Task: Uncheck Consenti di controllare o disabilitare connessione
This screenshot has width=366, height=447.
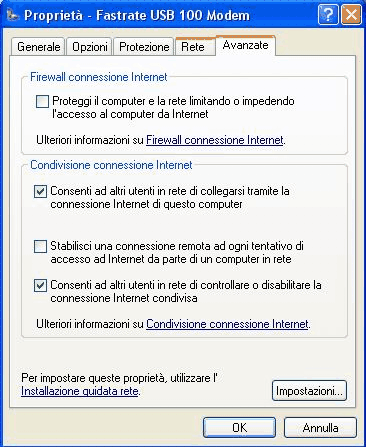Action: point(40,285)
